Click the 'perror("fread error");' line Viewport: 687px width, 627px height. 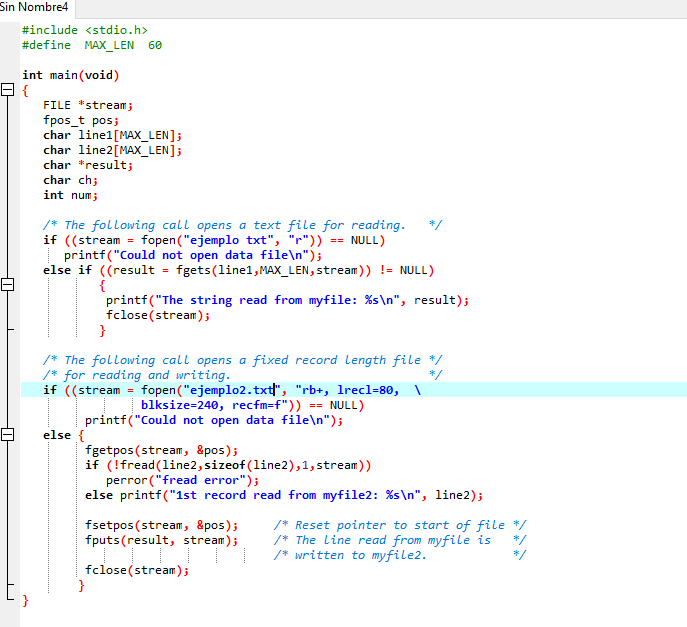tap(182, 480)
